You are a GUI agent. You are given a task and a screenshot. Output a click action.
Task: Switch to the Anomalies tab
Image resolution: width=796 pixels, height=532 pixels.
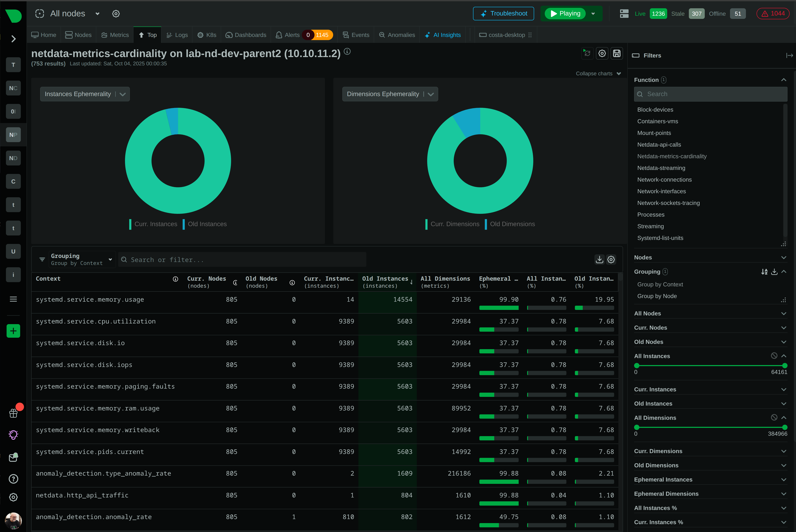[397, 35]
